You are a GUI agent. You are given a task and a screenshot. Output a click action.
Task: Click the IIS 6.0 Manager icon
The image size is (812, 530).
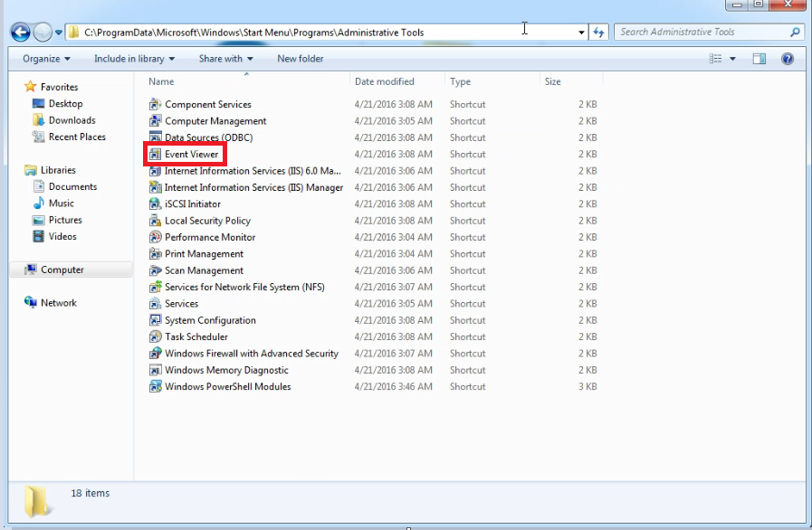155,171
